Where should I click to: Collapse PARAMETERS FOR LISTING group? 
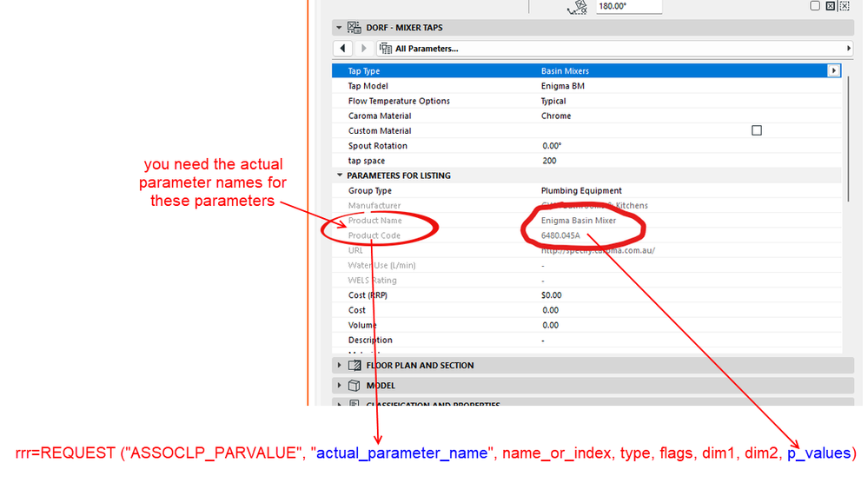[340, 175]
